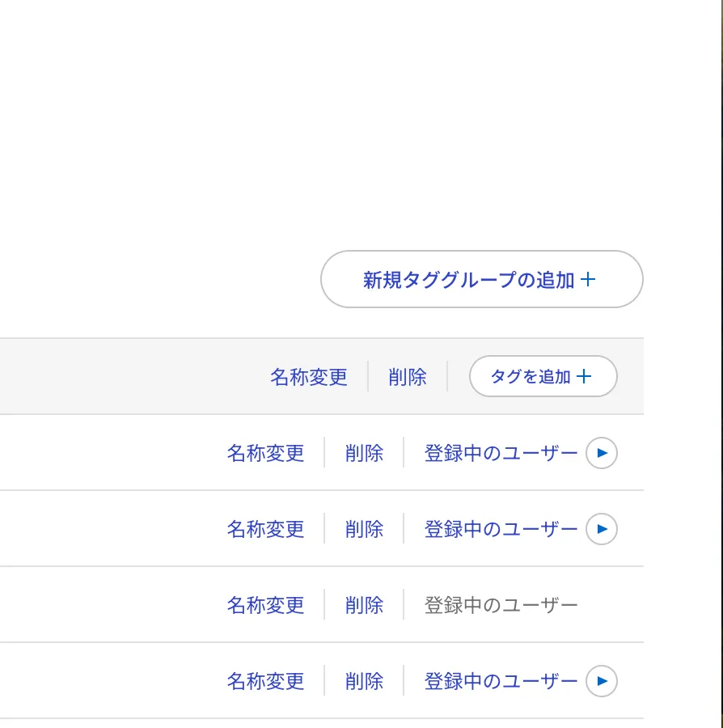
Task: Click 名称変更 in the gray group header
Action: pyautogui.click(x=309, y=376)
